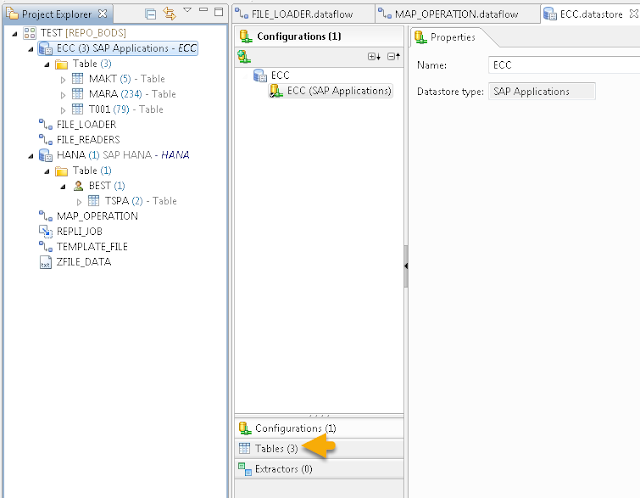Switch to MAP_OPERATION.dataflow editor tab

(456, 15)
